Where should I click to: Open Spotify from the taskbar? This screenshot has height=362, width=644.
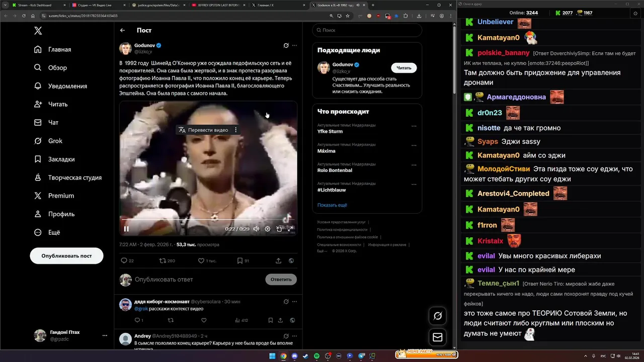(316, 356)
